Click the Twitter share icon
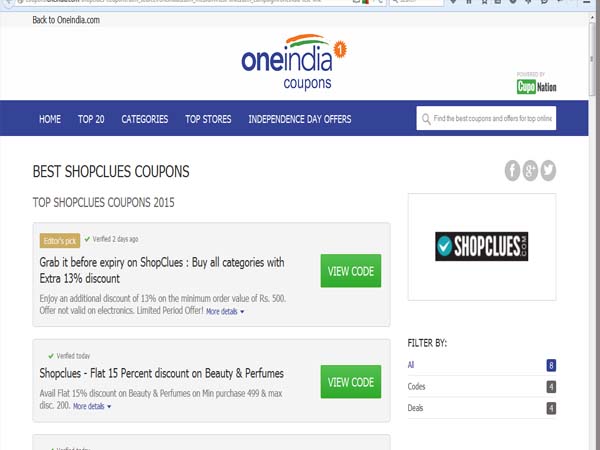 547,170
